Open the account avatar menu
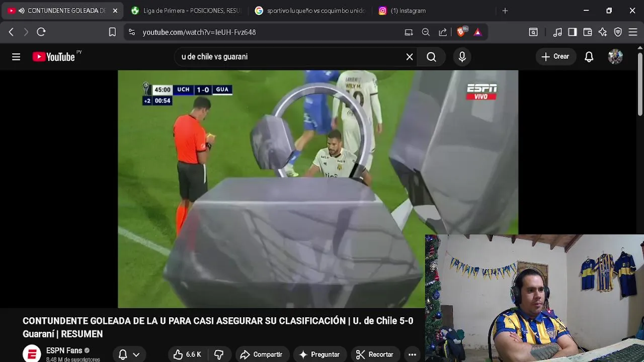644x362 pixels. tap(615, 57)
